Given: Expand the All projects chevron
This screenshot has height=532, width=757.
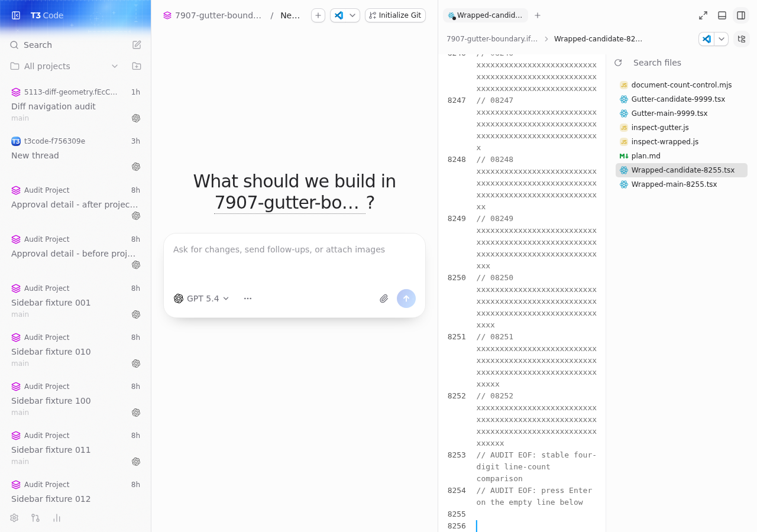Looking at the screenshot, I should (115, 66).
